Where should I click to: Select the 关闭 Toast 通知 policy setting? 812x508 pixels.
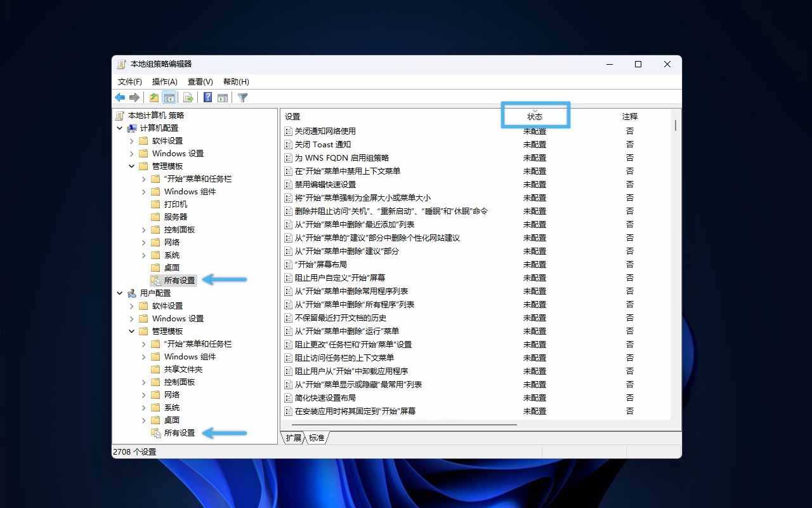coord(322,145)
